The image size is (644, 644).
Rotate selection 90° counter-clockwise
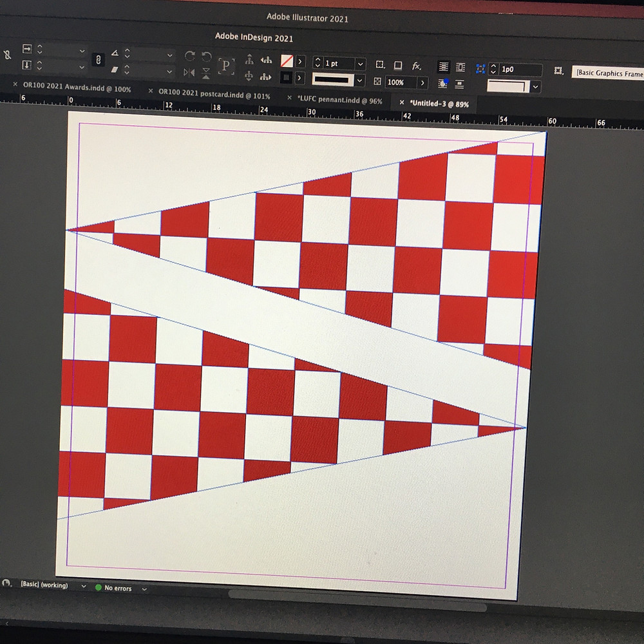tap(206, 56)
